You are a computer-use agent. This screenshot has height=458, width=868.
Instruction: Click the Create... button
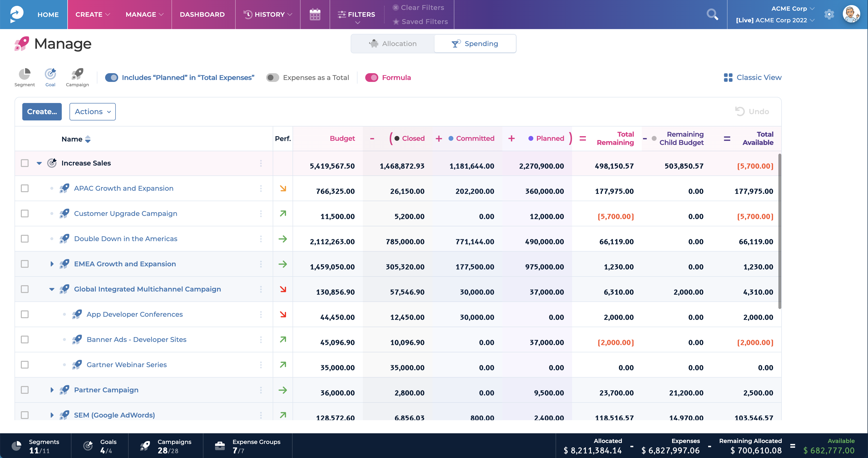[x=42, y=112]
